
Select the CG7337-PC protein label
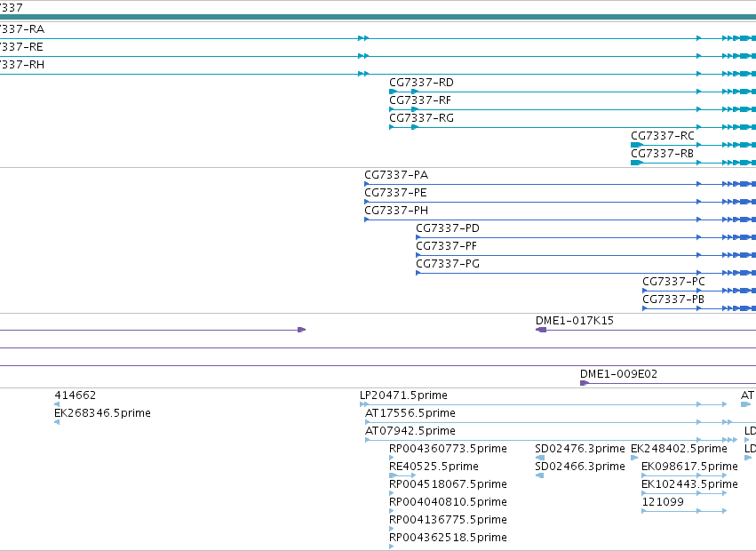[x=673, y=282]
